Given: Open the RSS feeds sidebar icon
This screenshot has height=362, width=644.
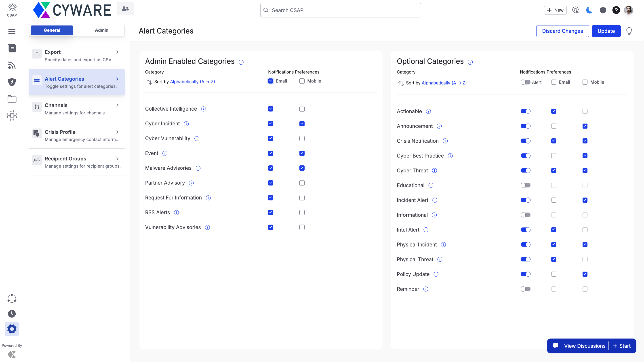Looking at the screenshot, I should pyautogui.click(x=12, y=65).
